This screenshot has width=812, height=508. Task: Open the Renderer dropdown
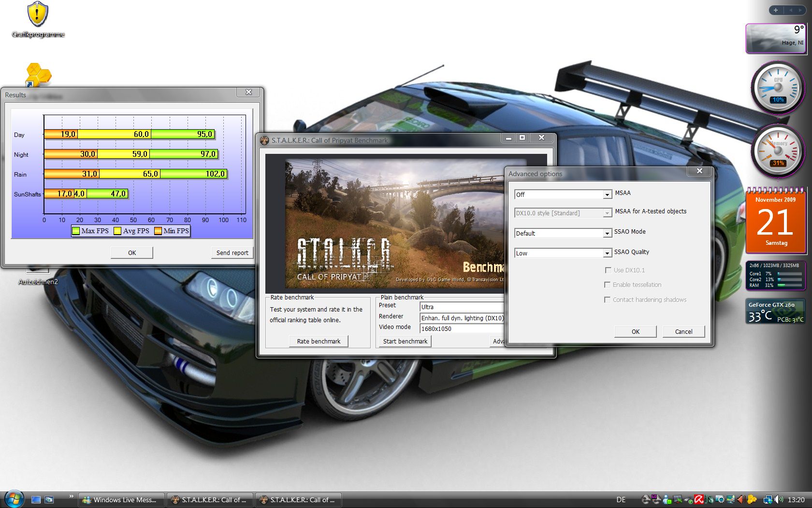462,318
